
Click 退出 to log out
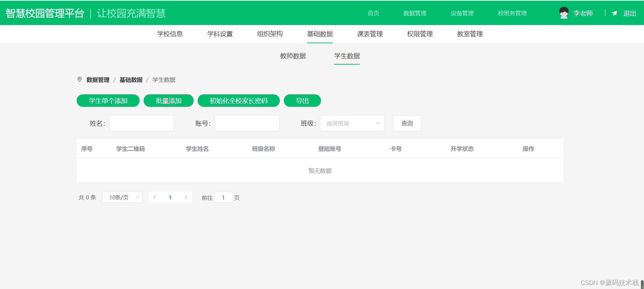tap(630, 13)
